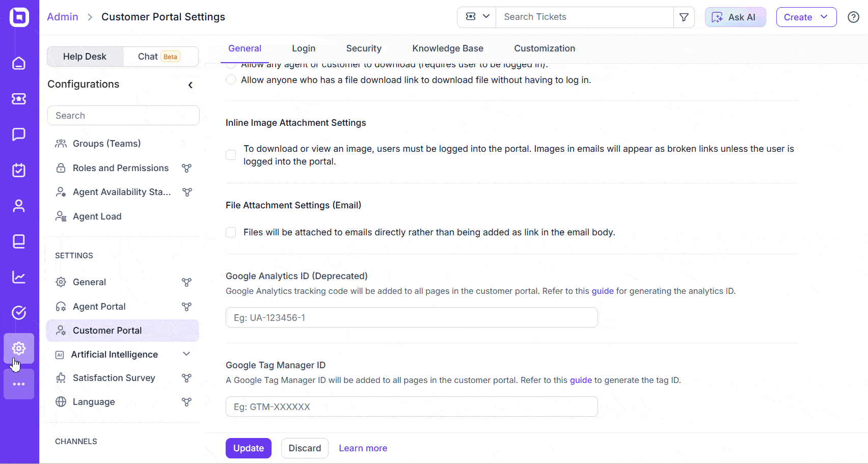Switch to the Customization tab

(x=545, y=48)
